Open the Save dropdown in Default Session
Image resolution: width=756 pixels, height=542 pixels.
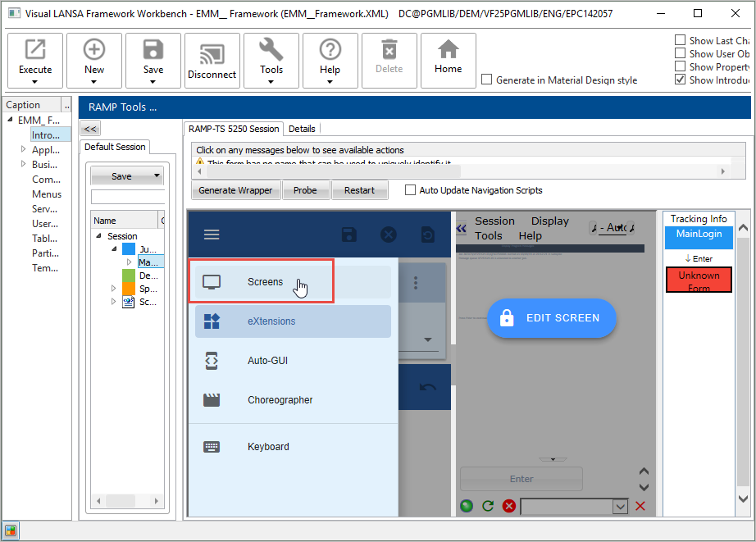point(157,175)
